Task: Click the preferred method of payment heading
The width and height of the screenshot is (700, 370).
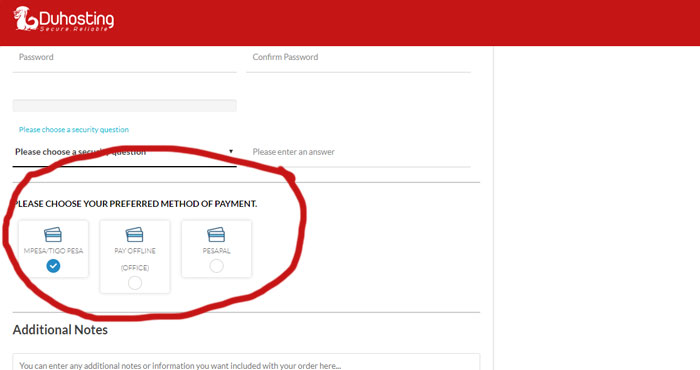Action: point(135,204)
